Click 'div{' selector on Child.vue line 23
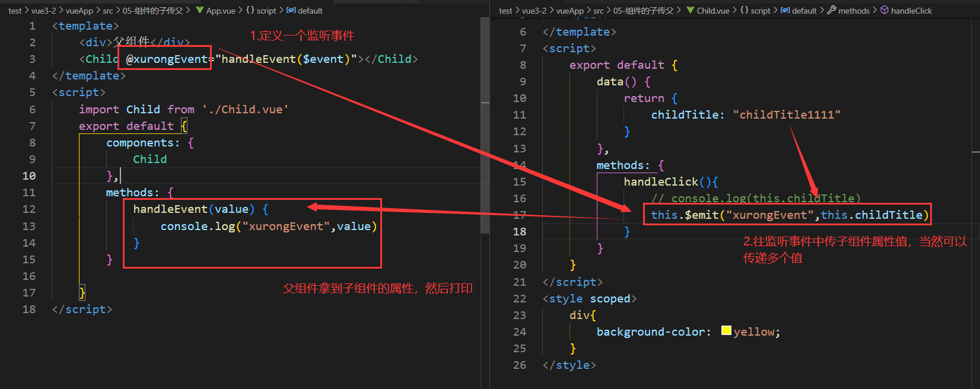980x389 pixels. pyautogui.click(x=583, y=315)
